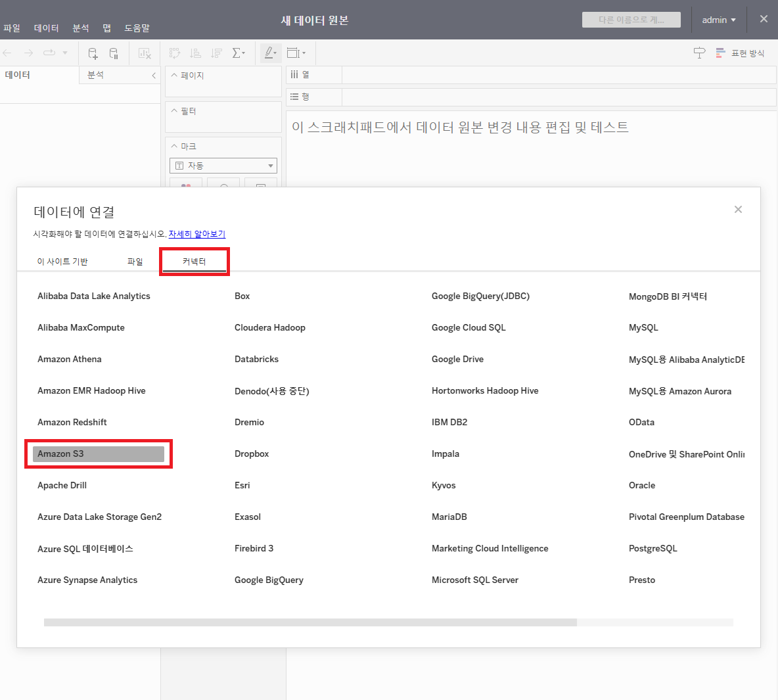778x700 pixels.
Task: Choose Alibaba Data Lake Analytics connector
Action: pos(94,296)
